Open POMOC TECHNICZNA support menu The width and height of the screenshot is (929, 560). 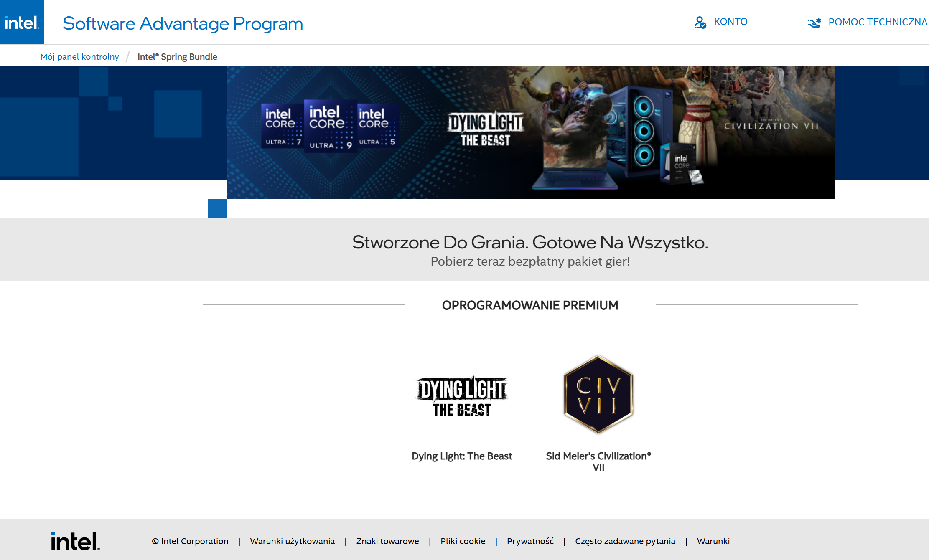[878, 22]
